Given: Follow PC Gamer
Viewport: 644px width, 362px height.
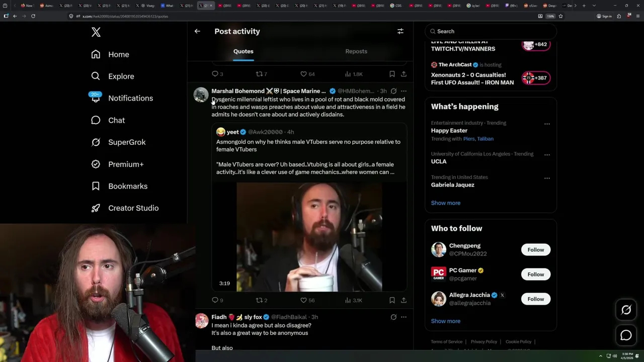Looking at the screenshot, I should pyautogui.click(x=536, y=275).
